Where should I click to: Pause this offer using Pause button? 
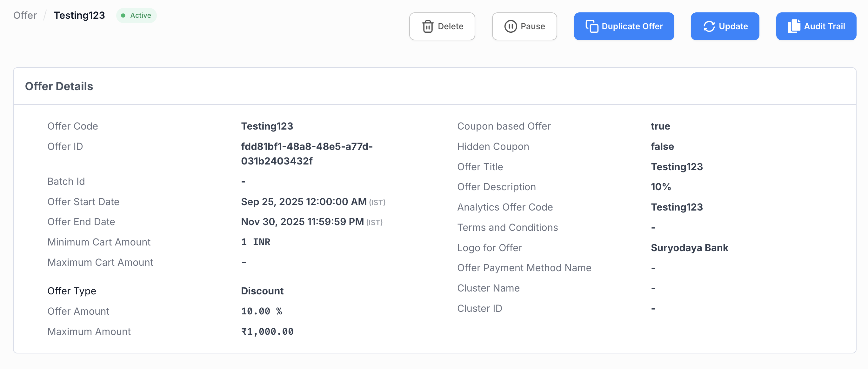[x=524, y=26]
